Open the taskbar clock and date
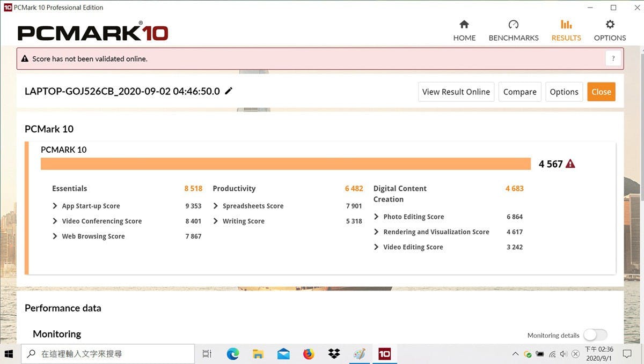The height and width of the screenshot is (364, 644). [x=599, y=354]
